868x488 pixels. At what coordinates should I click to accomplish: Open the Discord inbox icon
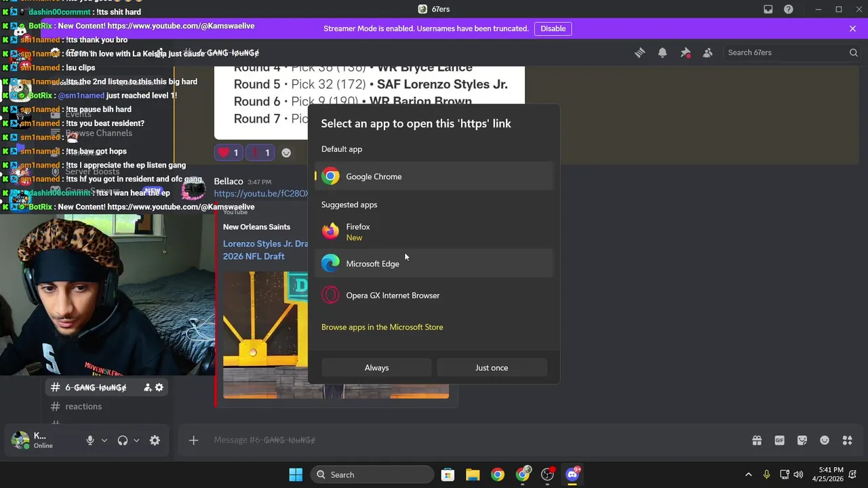pos(768,9)
